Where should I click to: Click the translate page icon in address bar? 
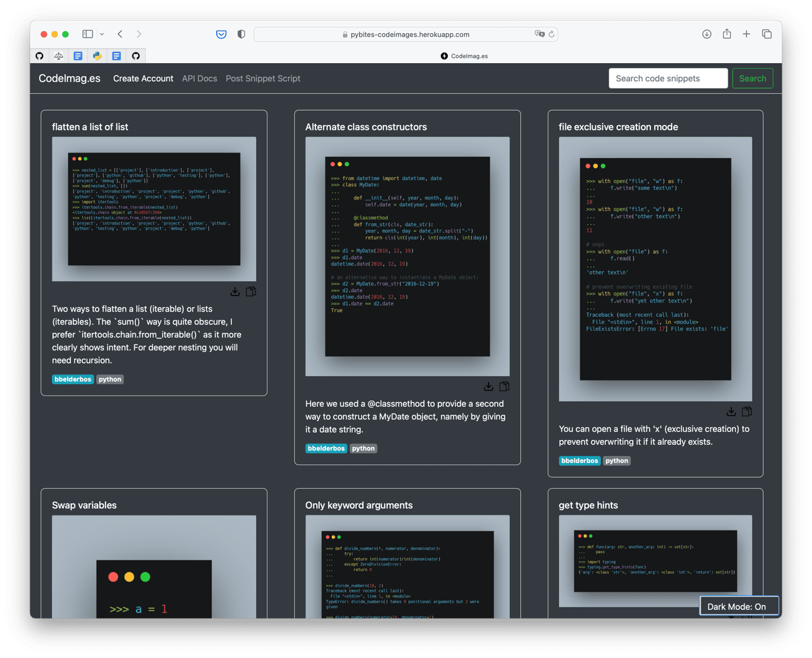[539, 34]
